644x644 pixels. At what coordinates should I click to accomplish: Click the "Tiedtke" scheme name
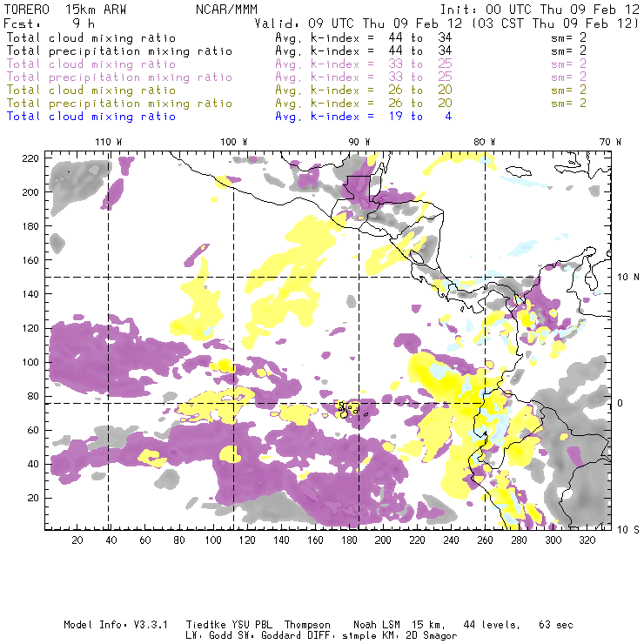pos(206,625)
